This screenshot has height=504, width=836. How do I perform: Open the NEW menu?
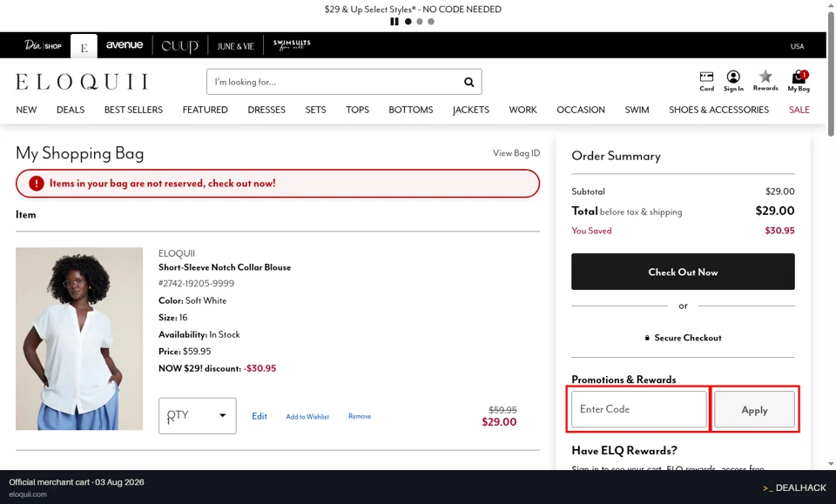point(26,110)
